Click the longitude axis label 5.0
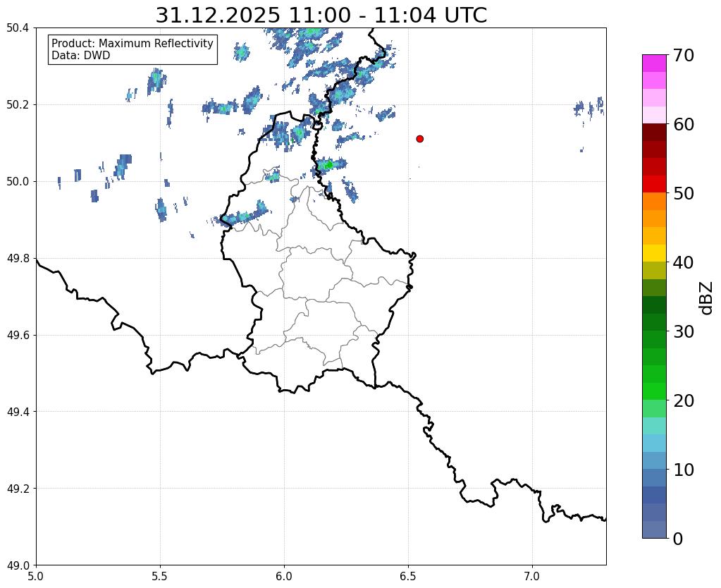 36,576
